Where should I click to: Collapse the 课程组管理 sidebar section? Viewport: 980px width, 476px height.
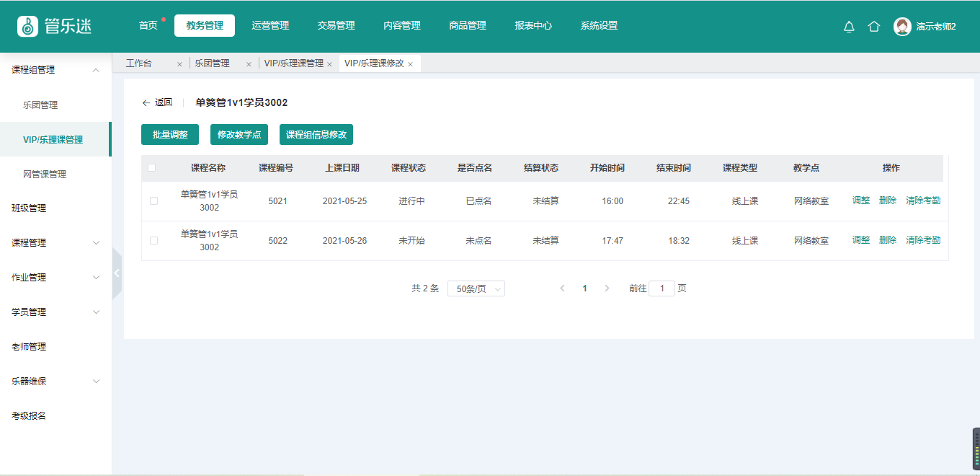[96, 70]
